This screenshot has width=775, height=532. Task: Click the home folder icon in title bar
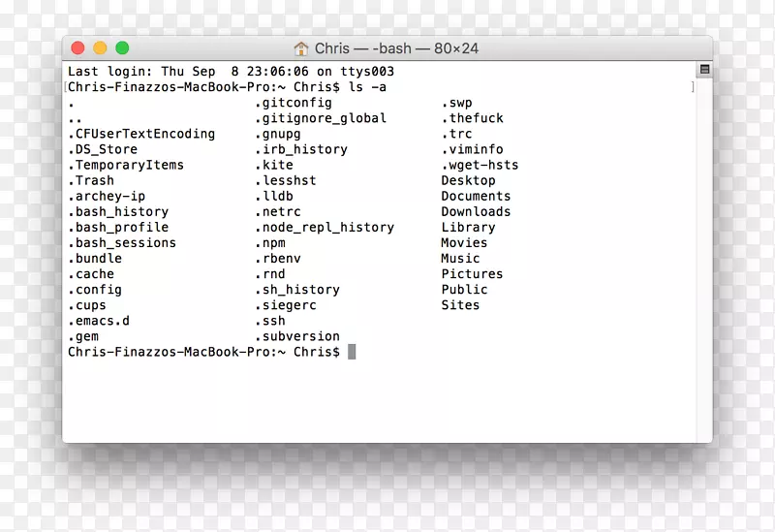click(x=301, y=48)
